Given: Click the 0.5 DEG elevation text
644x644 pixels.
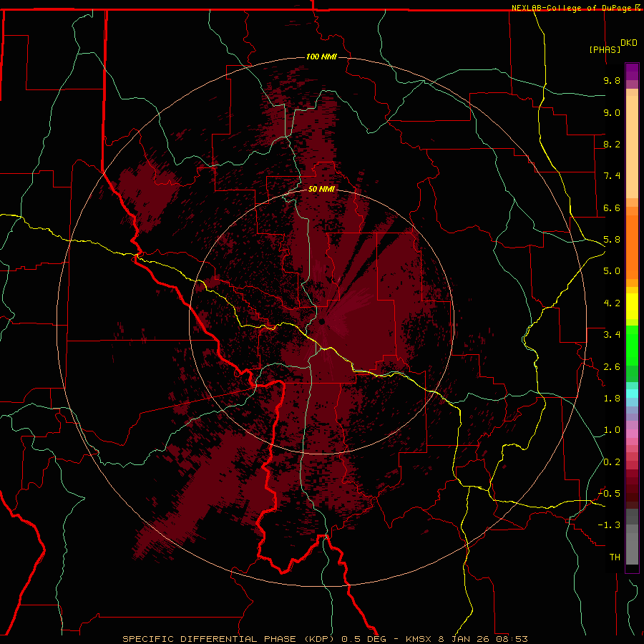Looking at the screenshot, I should (364, 639).
